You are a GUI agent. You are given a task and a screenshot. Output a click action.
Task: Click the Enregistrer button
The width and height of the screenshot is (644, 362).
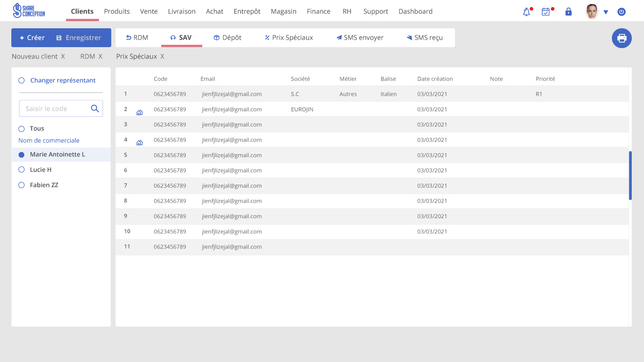tap(78, 38)
